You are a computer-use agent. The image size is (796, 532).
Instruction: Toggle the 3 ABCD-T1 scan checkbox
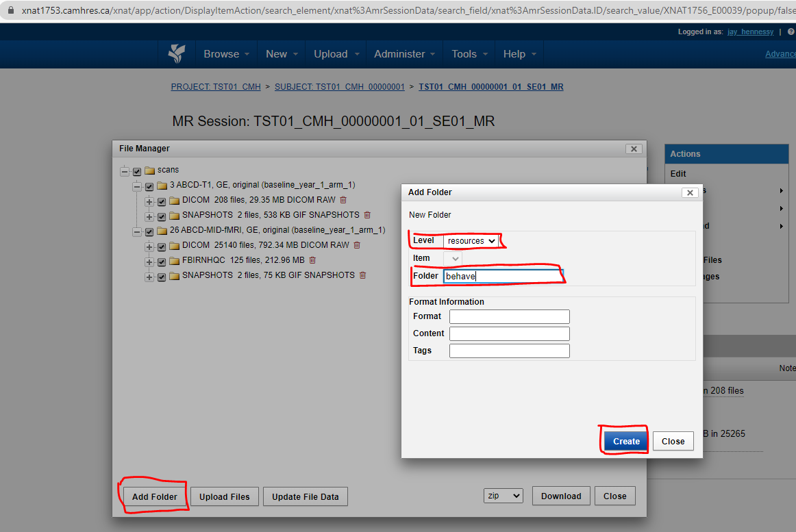(x=149, y=186)
